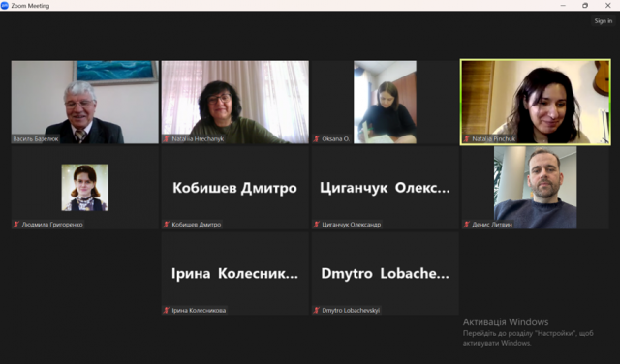620x364 pixels.
Task: Select large Кобишев Дмитро participant name
Action: pyautogui.click(x=234, y=188)
